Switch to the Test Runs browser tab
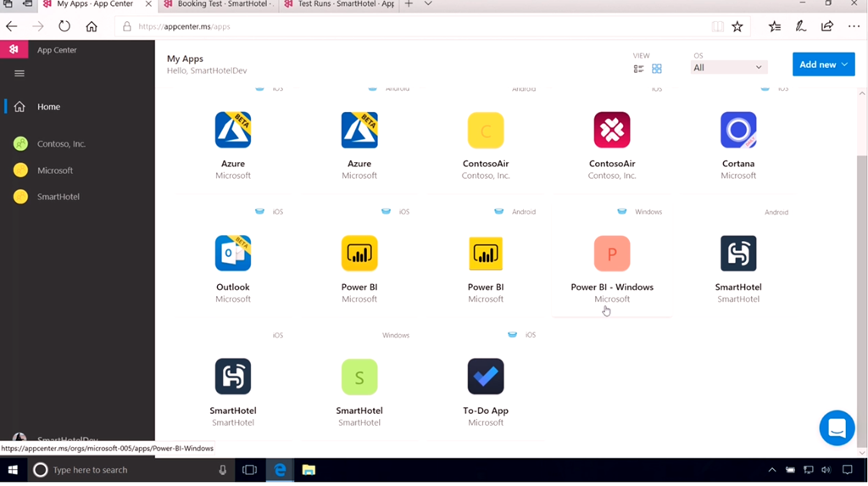The width and height of the screenshot is (868, 486). click(x=339, y=4)
